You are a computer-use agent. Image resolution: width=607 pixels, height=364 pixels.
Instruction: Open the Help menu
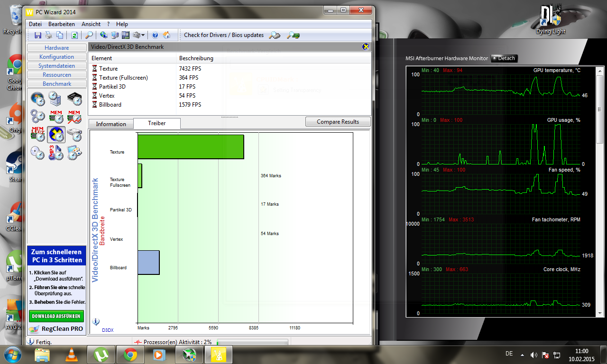coord(122,24)
